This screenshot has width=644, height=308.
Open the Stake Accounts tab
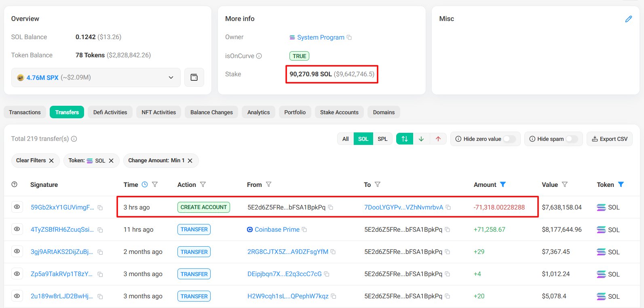click(x=339, y=112)
